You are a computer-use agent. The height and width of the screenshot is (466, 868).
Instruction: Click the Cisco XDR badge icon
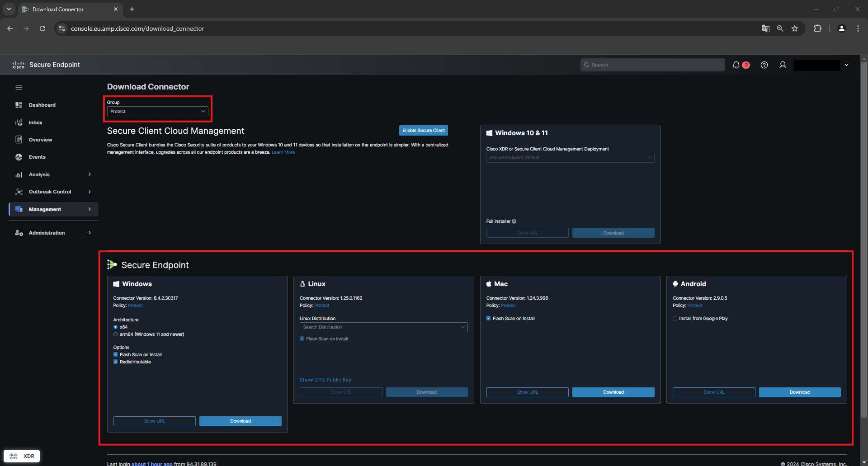coord(22,456)
